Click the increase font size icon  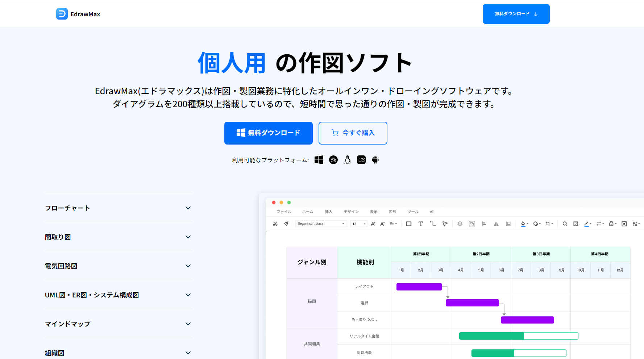pyautogui.click(x=373, y=224)
